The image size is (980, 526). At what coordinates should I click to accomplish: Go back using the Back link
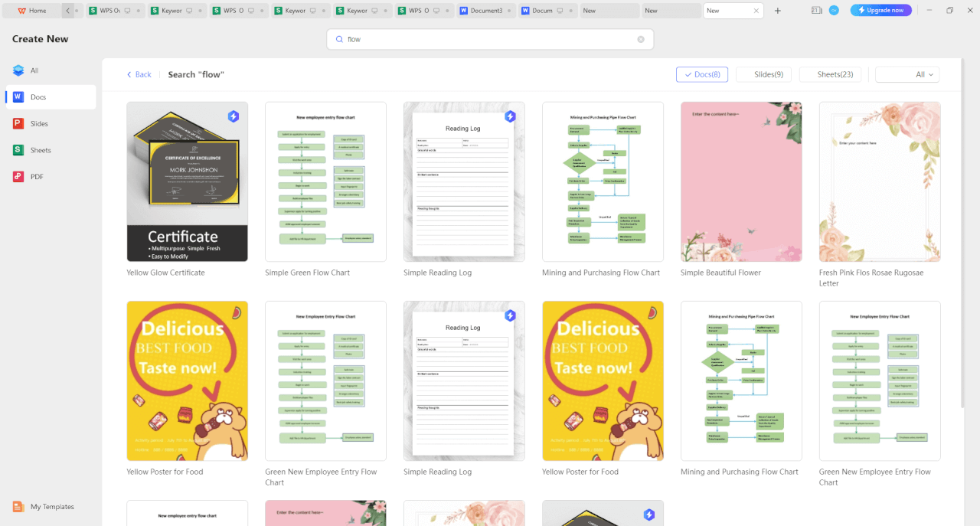(139, 74)
